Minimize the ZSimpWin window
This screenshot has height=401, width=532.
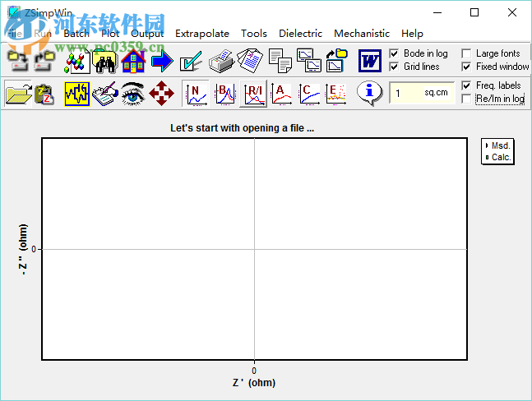437,12
